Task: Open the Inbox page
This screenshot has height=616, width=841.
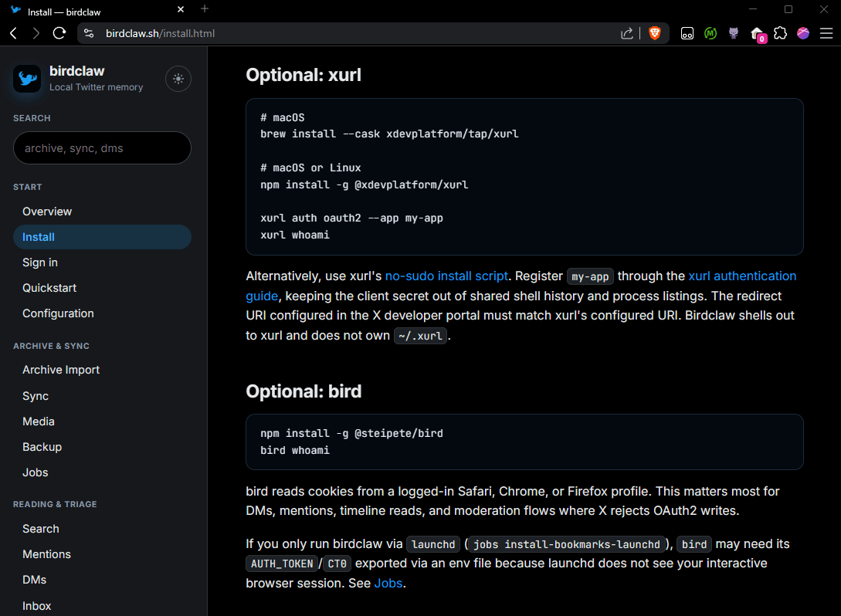Action: (x=36, y=606)
